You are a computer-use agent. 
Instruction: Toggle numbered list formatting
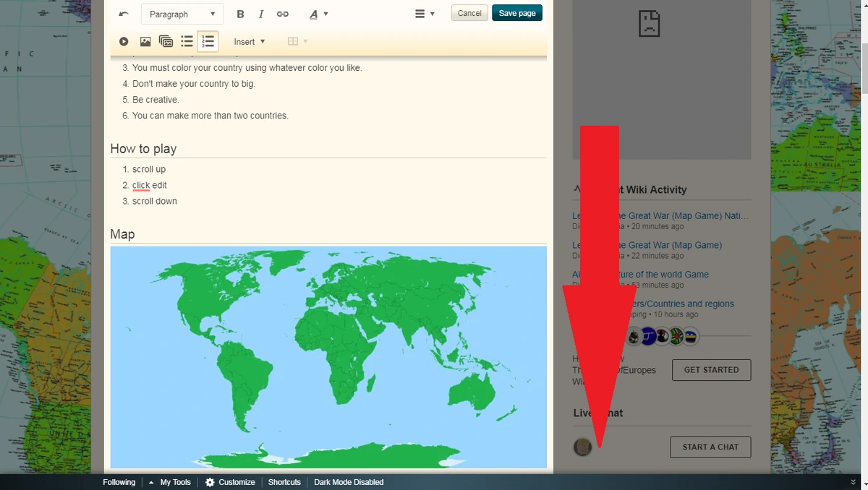click(208, 41)
